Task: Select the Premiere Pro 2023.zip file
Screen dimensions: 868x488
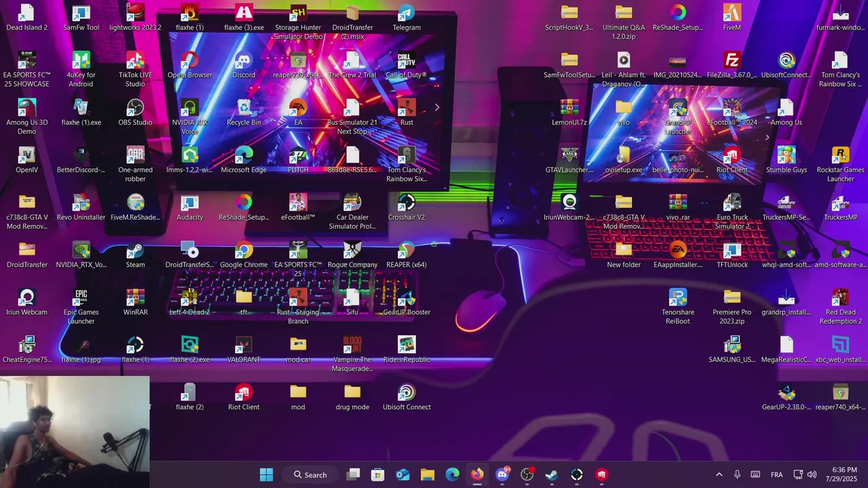Action: [732, 307]
